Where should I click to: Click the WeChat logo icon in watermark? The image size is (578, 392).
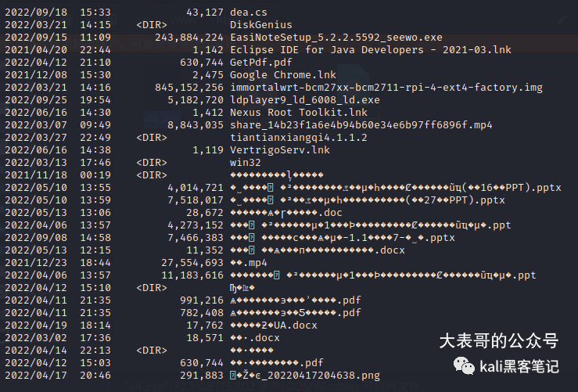coord(464,366)
